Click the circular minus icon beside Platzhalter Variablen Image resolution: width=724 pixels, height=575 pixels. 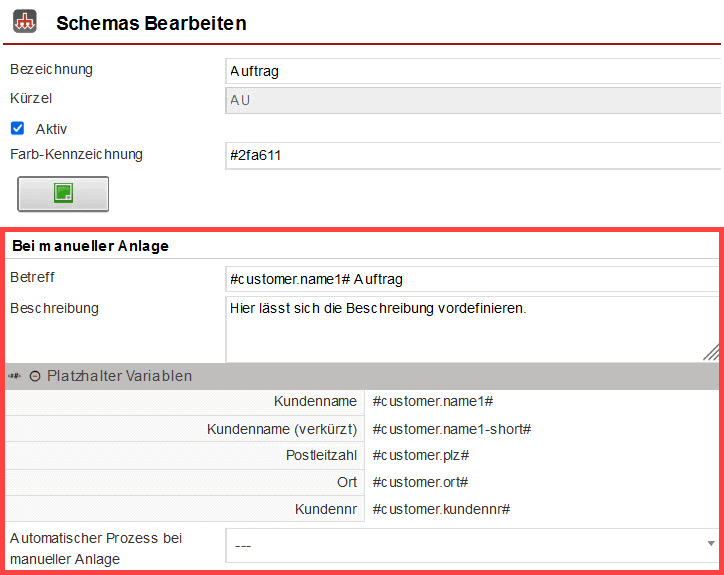[35, 377]
